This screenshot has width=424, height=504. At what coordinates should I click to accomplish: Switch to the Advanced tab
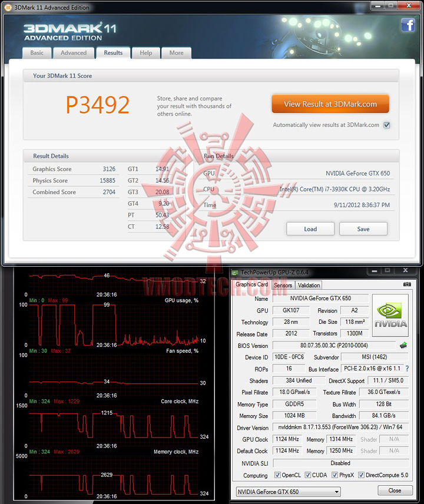coord(74,53)
